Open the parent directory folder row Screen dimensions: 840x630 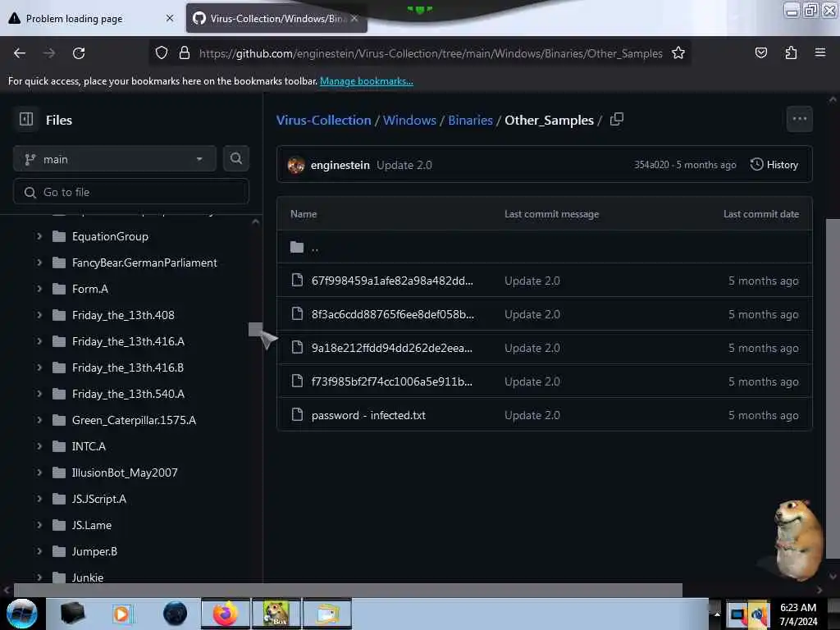(x=545, y=247)
